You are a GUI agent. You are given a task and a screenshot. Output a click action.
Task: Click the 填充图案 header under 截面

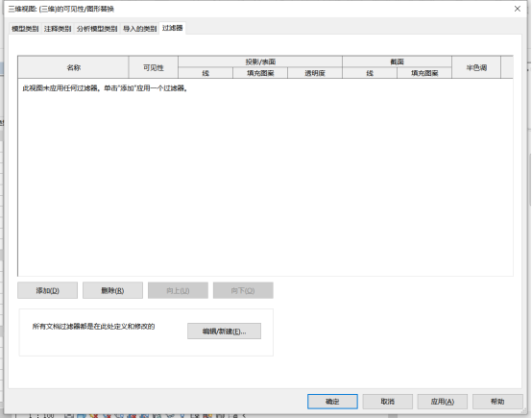[x=424, y=73]
